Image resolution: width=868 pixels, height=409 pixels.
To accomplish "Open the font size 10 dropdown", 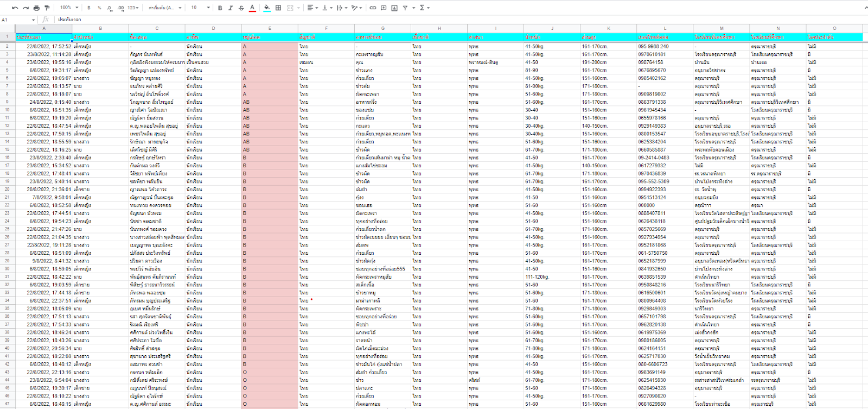I will pyautogui.click(x=200, y=8).
